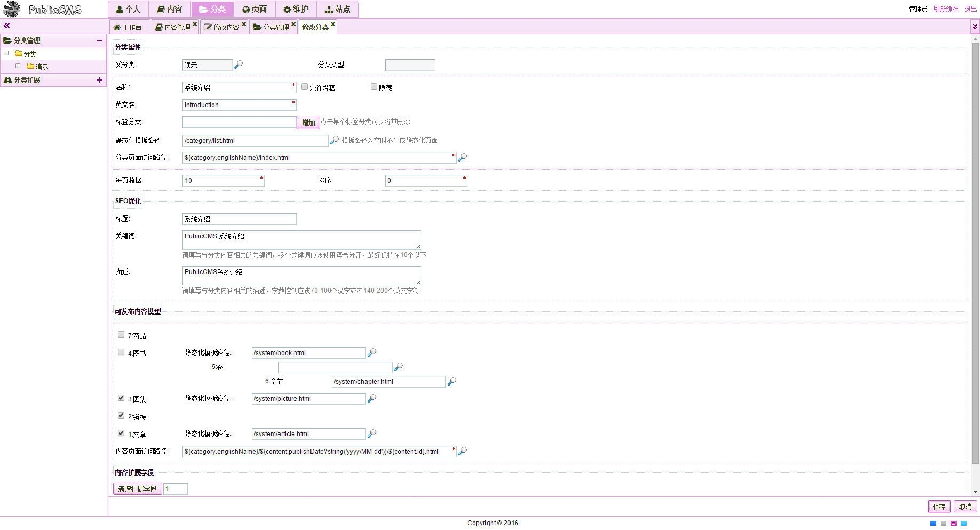Screen dimensions: 980x530
Task: Click the 保存 button
Action: tap(939, 507)
